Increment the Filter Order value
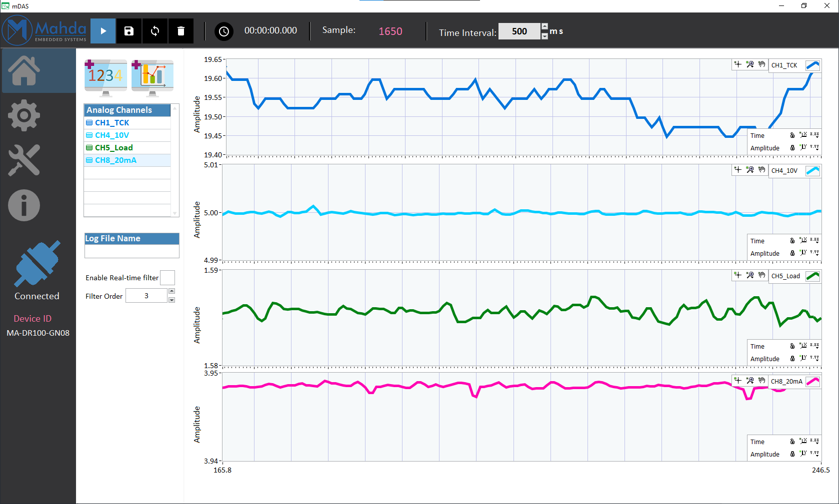 [x=171, y=291]
